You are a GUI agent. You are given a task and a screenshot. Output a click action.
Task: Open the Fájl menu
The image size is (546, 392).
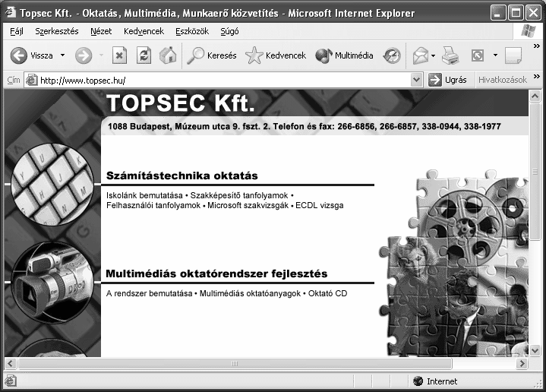coord(17,31)
